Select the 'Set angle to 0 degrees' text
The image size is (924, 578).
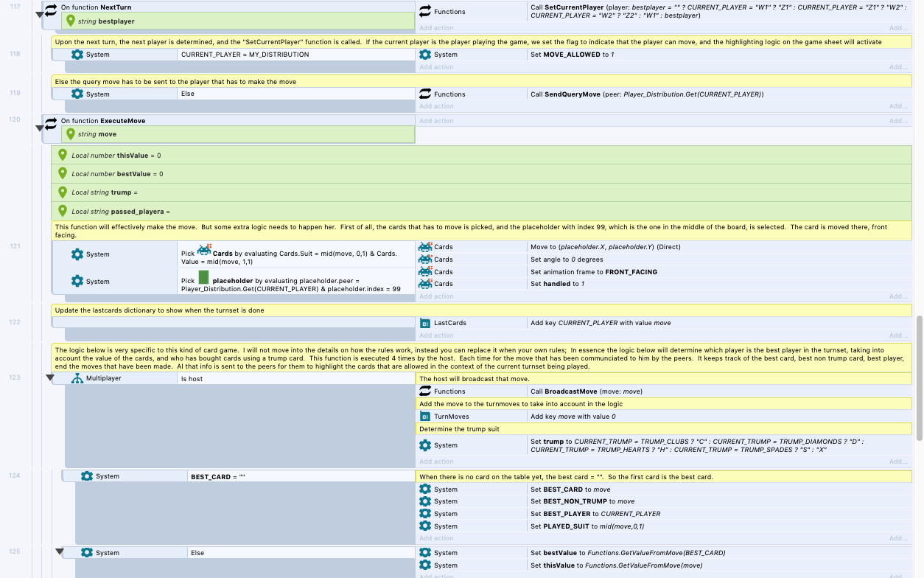point(568,260)
